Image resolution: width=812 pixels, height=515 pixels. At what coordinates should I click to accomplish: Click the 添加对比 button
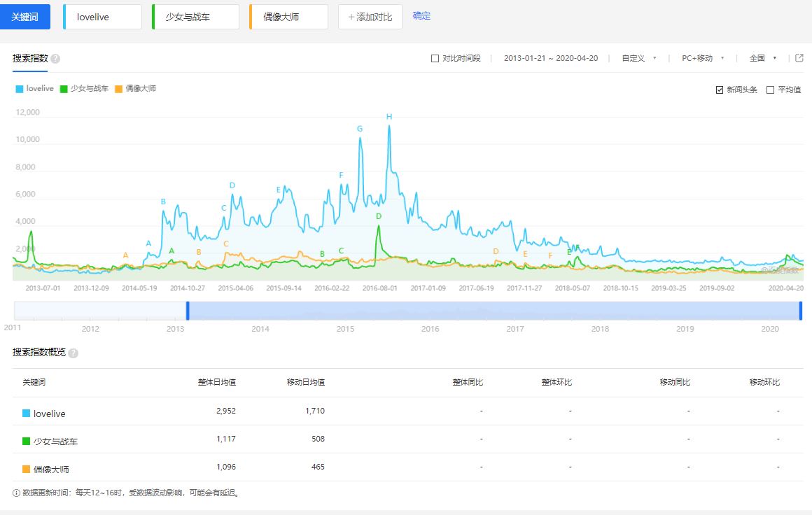(x=370, y=17)
